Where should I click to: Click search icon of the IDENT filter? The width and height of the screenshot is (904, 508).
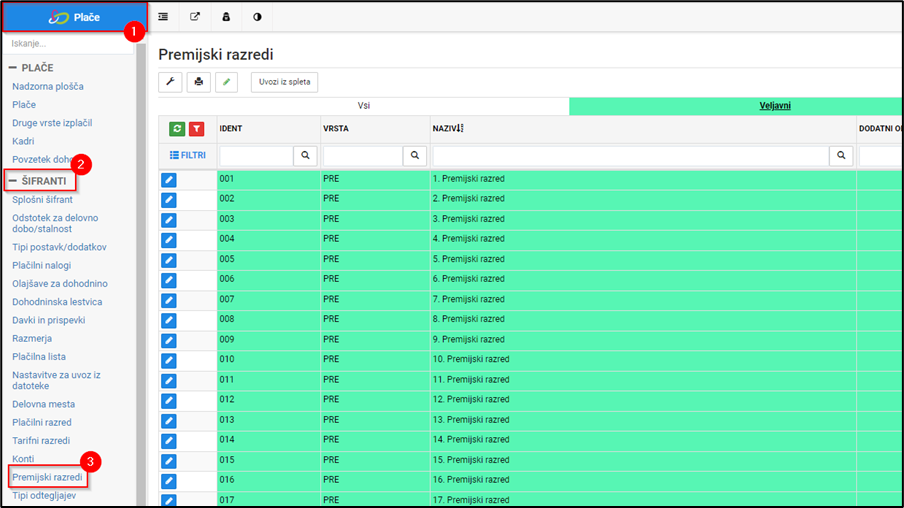tap(305, 156)
